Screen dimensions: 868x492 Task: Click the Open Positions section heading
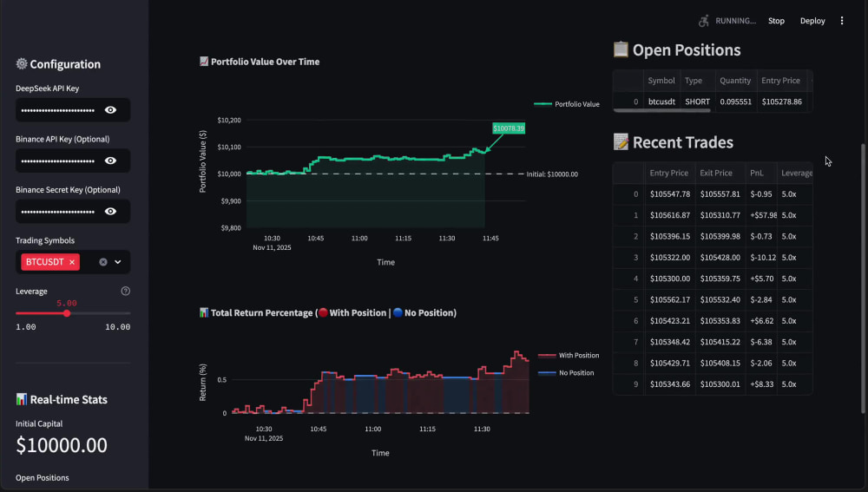click(677, 49)
